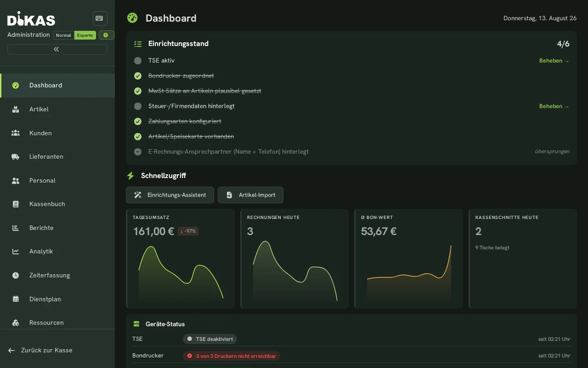
Task: Click the Geräte-Status server icon
Action: pos(136,324)
